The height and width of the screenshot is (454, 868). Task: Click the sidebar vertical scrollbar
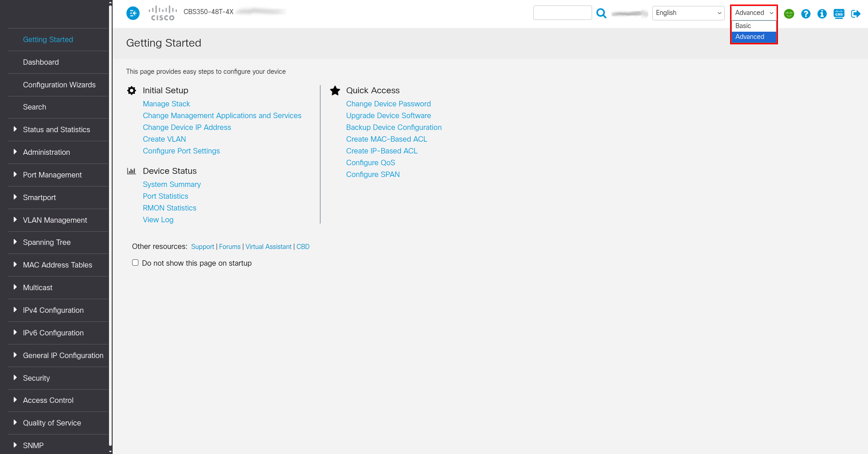[x=110, y=226]
